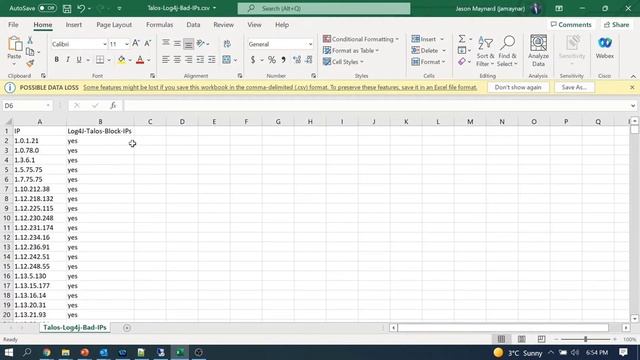Toggle Underline formatting
Viewport: 640px width, 360px height.
(x=79, y=60)
